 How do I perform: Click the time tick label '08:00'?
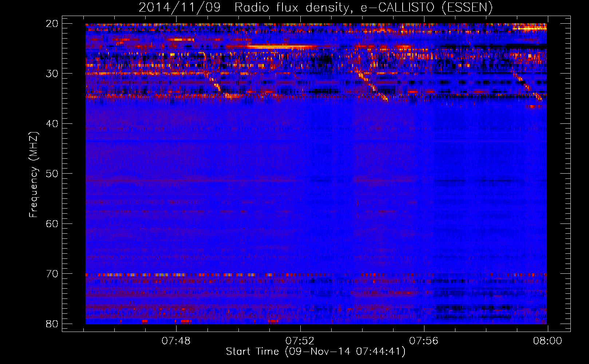coord(548,341)
